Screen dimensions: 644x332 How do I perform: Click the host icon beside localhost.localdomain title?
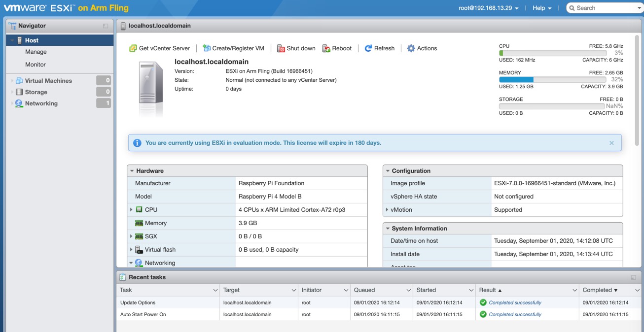coord(123,26)
